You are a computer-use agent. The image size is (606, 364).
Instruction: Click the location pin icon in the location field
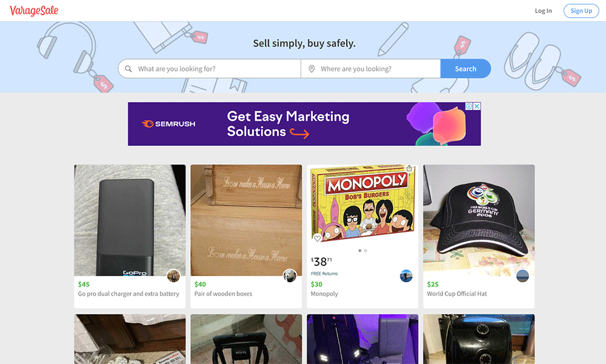point(311,69)
